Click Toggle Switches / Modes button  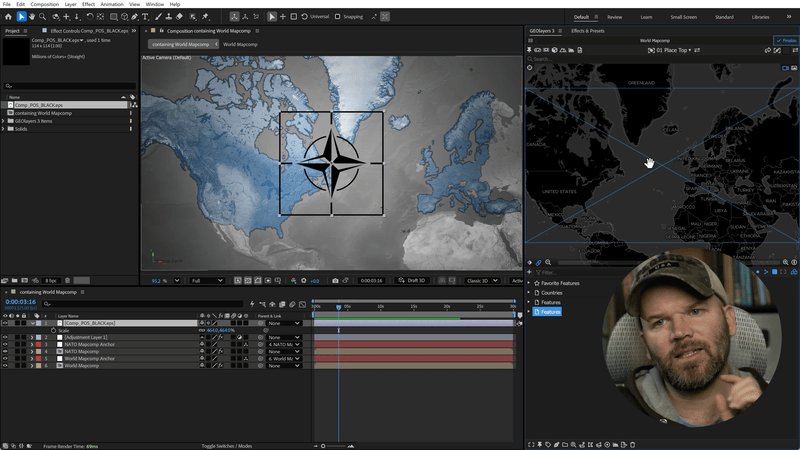pyautogui.click(x=227, y=446)
